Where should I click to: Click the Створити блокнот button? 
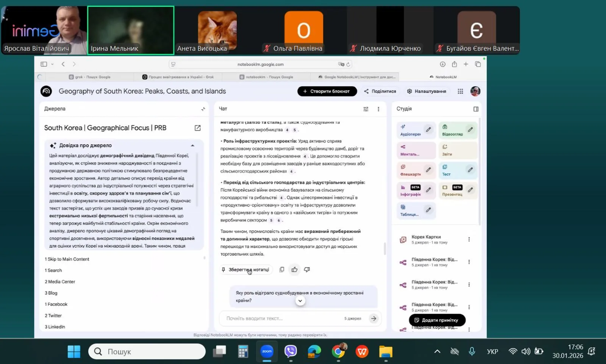point(327,91)
